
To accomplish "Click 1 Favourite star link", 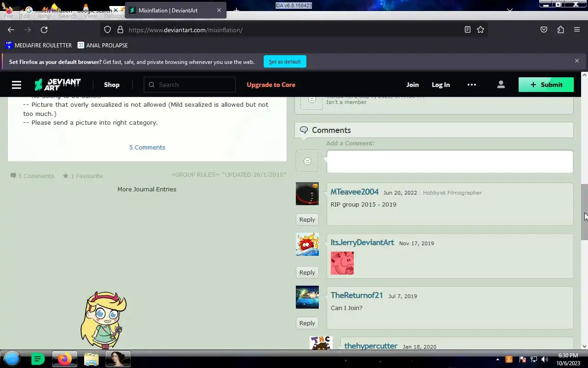I will point(83,176).
